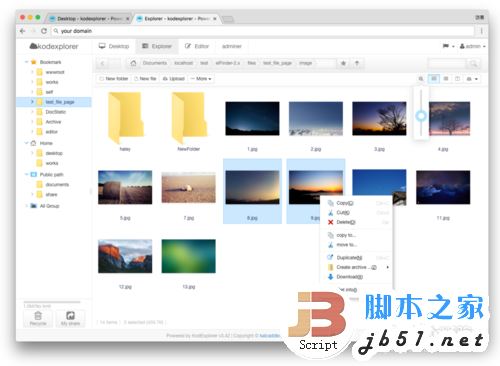Viewport: 500px width, 366px height.
Task: Switch to icon grid view
Action: click(x=434, y=79)
